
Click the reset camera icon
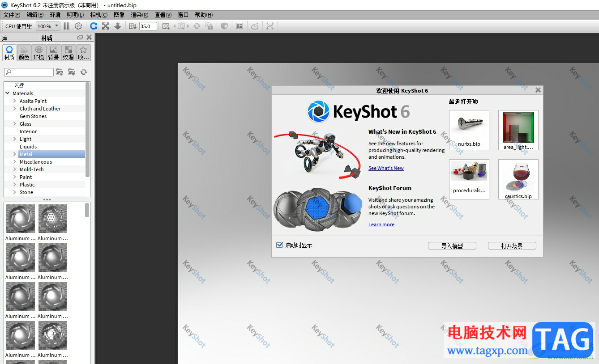point(197,26)
